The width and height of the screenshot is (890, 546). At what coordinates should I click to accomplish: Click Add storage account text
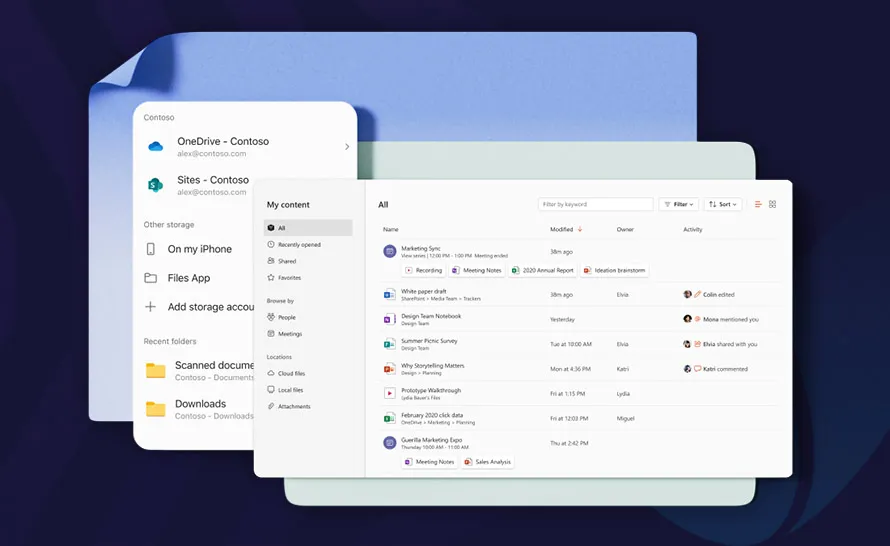coord(211,307)
